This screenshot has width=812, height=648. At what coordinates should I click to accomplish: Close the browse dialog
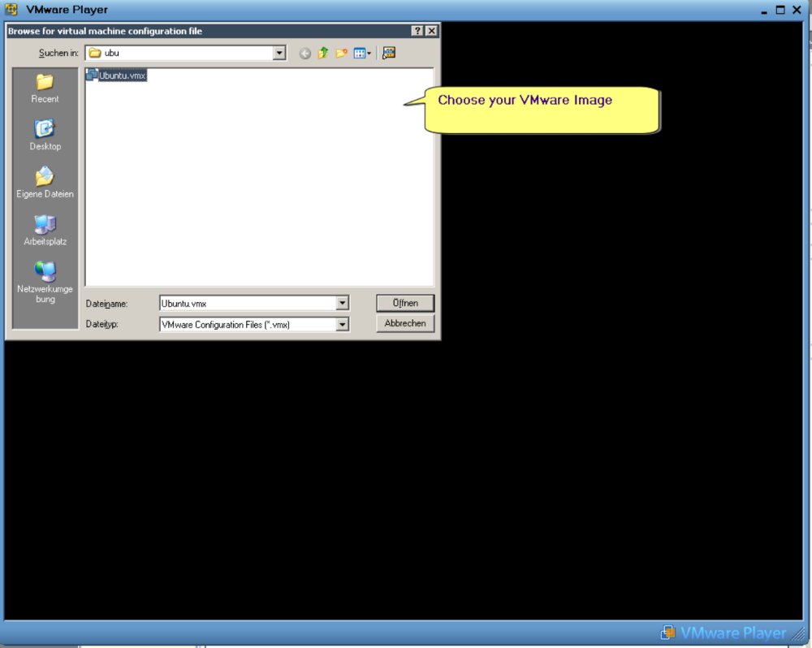click(x=431, y=31)
